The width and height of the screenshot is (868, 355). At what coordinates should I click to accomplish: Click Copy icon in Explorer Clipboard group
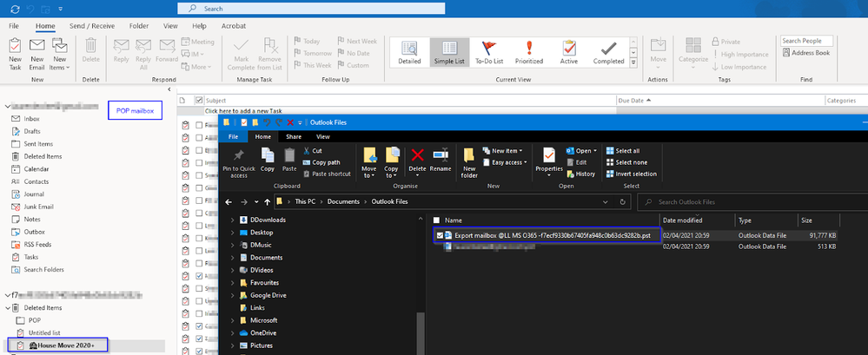click(x=268, y=161)
